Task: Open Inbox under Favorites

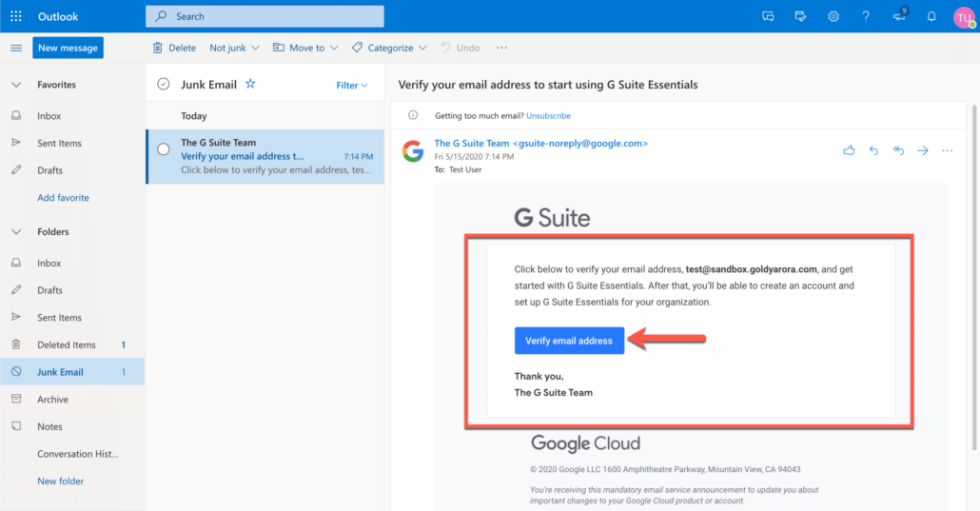Action: tap(72, 116)
